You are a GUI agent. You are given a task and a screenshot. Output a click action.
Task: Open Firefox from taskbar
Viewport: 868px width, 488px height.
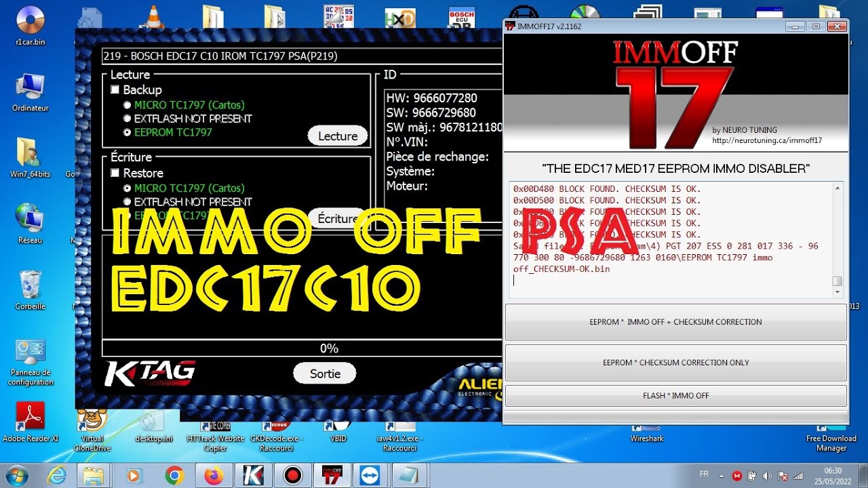point(214,475)
